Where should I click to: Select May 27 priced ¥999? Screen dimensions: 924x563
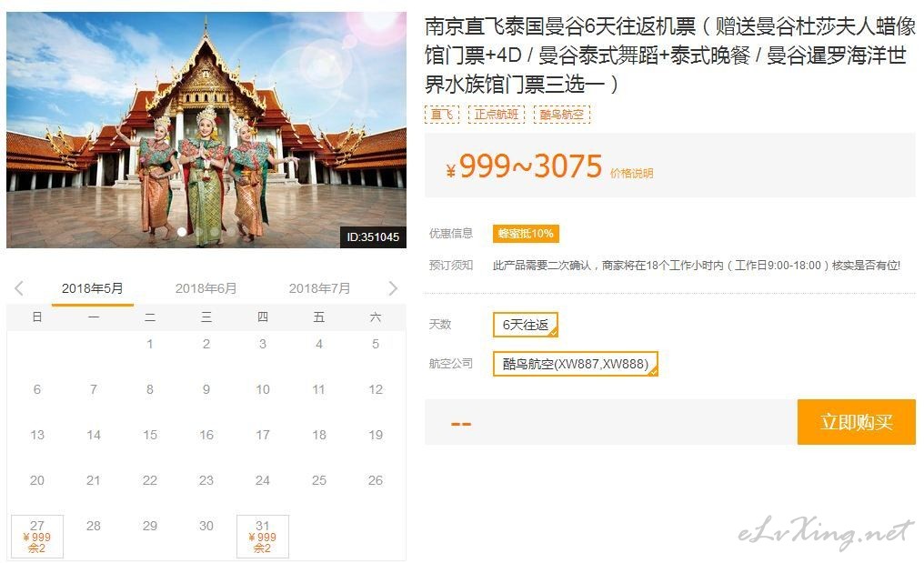click(37, 537)
